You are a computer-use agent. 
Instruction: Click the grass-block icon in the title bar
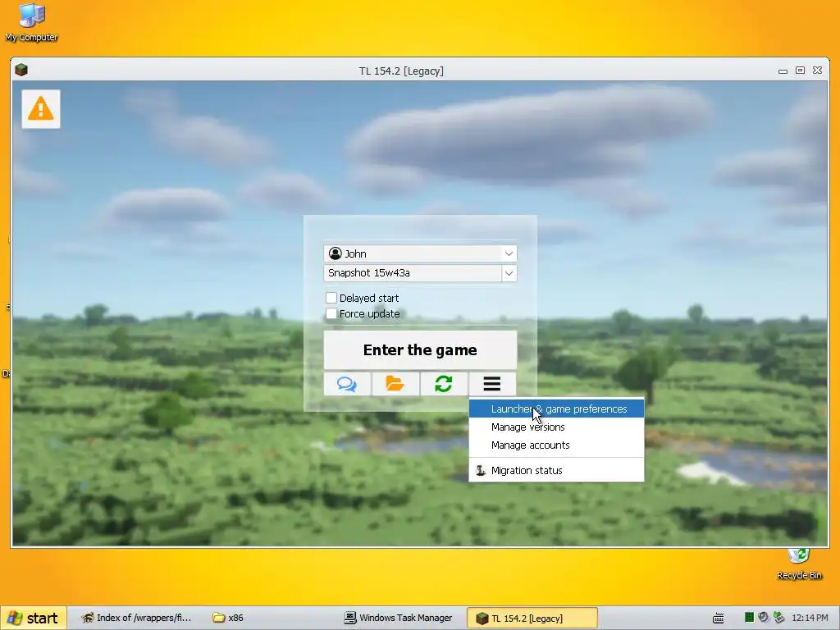[21, 71]
